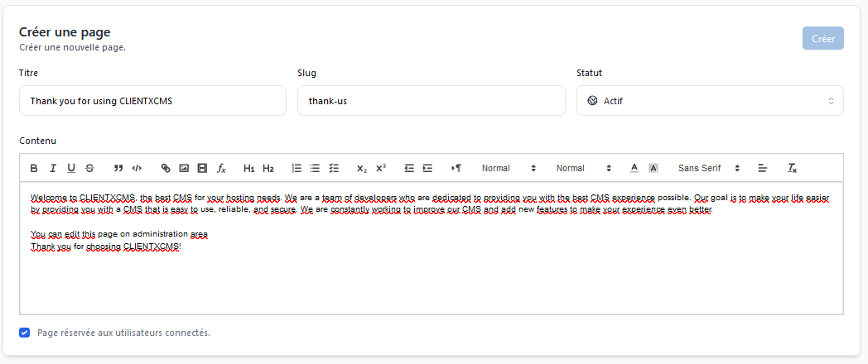The height and width of the screenshot is (364, 868).
Task: Toggle the checklist list format
Action: (334, 168)
